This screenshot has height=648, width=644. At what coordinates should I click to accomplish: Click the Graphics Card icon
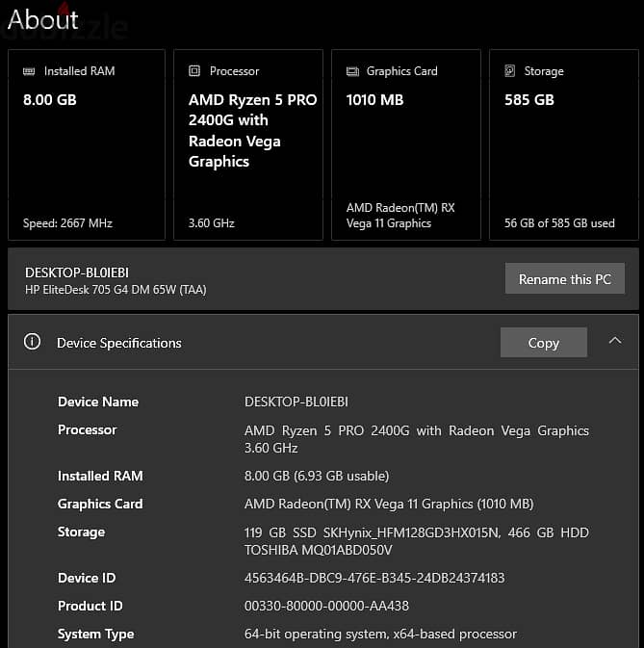pos(352,71)
